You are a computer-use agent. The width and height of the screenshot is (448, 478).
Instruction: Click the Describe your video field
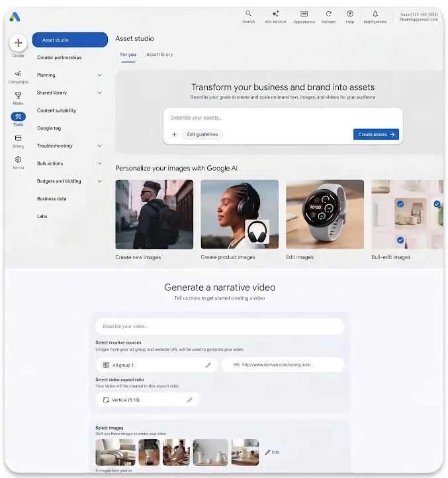220,327
